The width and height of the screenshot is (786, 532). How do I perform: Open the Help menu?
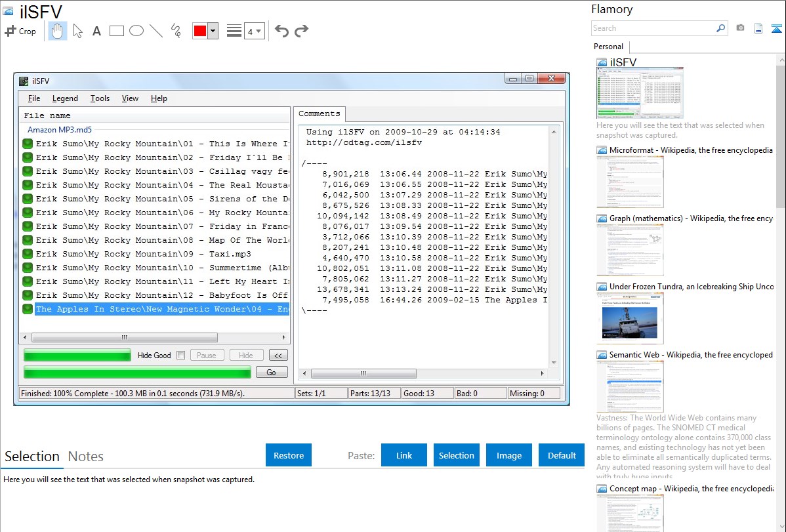click(x=159, y=98)
